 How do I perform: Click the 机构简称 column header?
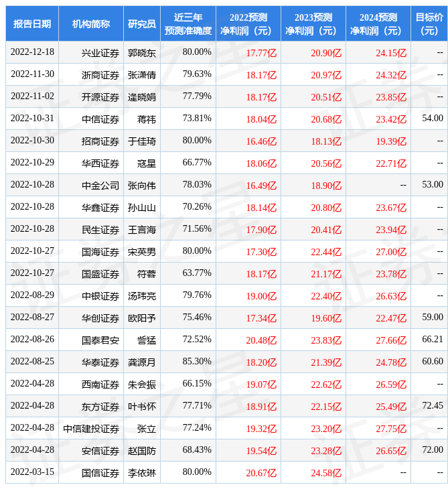pos(91,23)
